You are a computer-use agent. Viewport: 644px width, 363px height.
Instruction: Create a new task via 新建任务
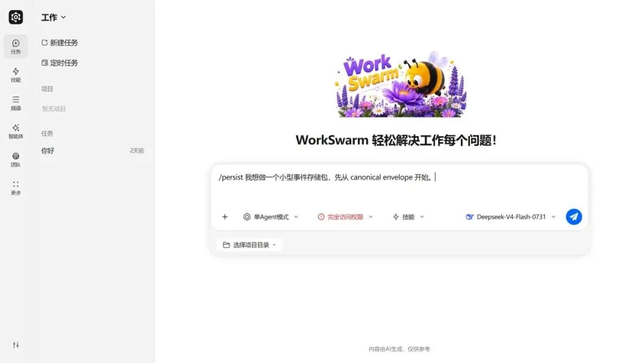pyautogui.click(x=60, y=43)
